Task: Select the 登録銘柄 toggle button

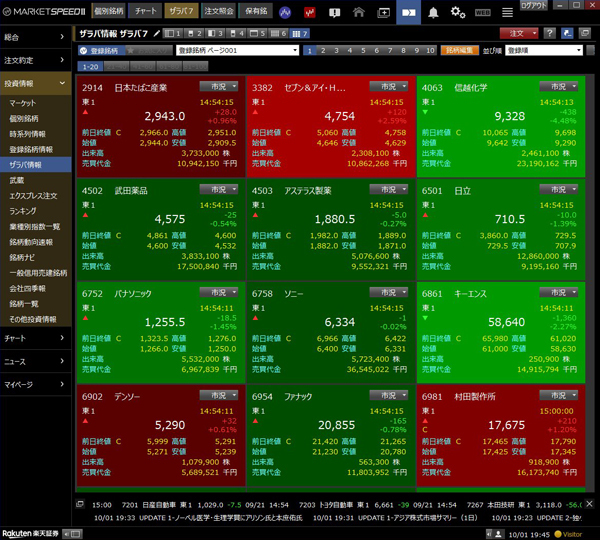Action: tap(101, 51)
